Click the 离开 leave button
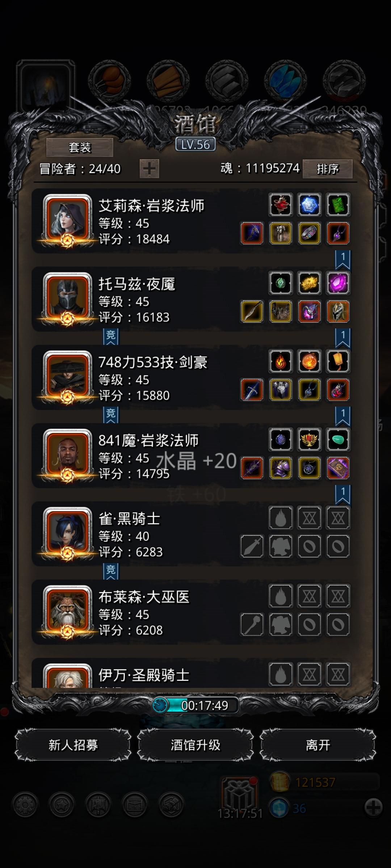Screen dimensions: 391x868 [x=318, y=745]
